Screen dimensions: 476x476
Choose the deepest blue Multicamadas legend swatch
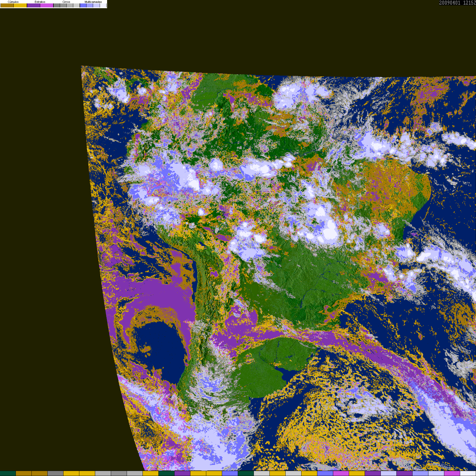[83, 5]
